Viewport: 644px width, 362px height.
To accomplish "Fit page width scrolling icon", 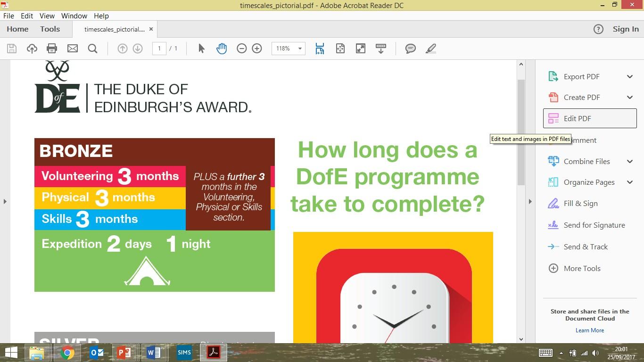I will point(320,49).
